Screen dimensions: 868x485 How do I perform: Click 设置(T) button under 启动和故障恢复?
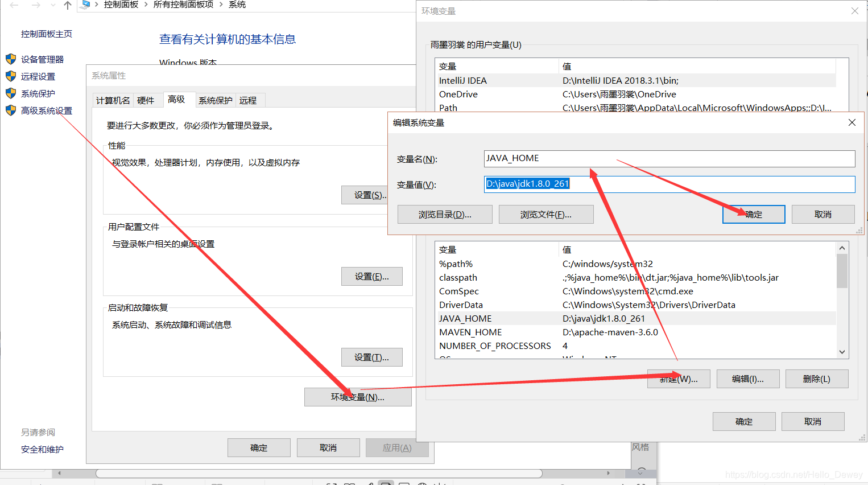pyautogui.click(x=371, y=357)
